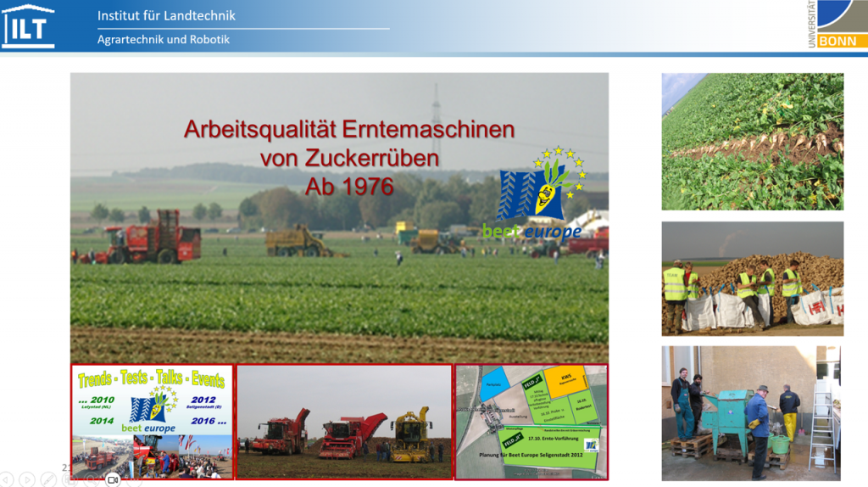The image size is (868, 487).
Task: Select photo of workers bagging beets
Action: [x=752, y=278]
